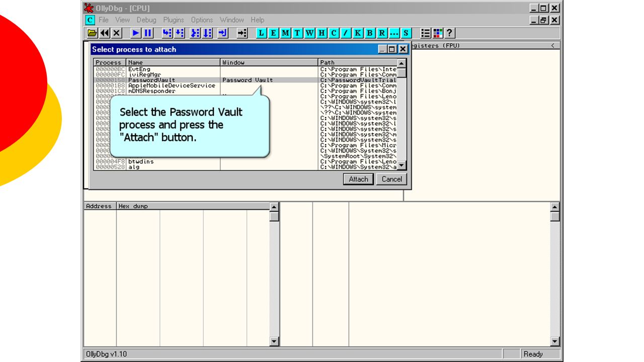Viewport: 644px width, 362px height.
Task: Select the btwdins process row
Action: tap(246, 161)
